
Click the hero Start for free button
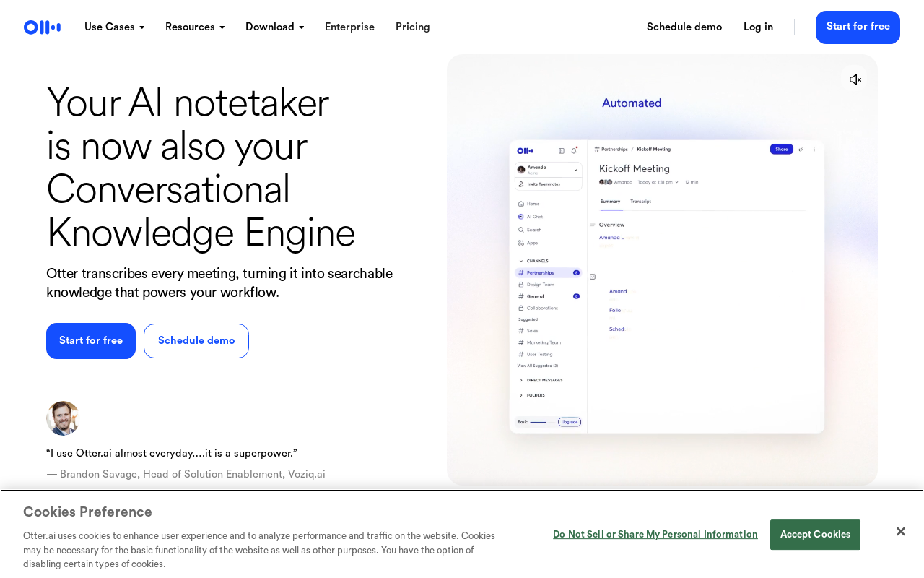[91, 341]
